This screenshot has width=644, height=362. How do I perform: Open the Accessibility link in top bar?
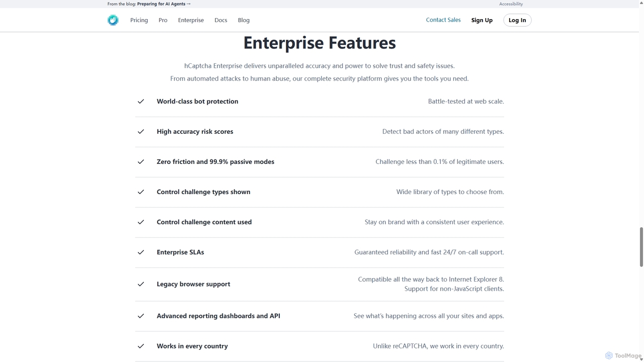[511, 4]
